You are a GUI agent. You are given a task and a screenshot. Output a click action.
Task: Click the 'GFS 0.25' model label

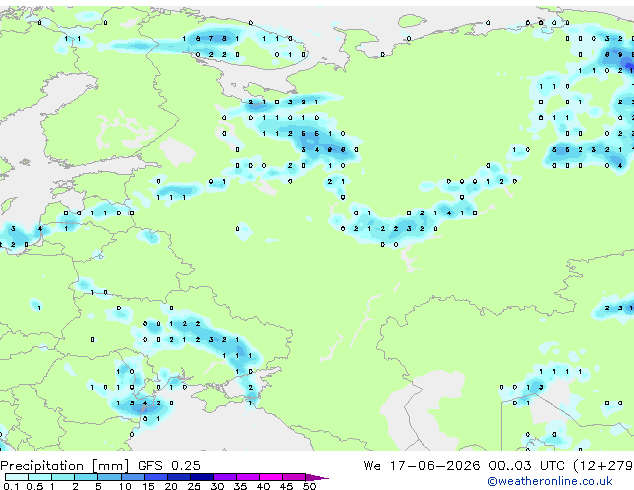coord(169,466)
